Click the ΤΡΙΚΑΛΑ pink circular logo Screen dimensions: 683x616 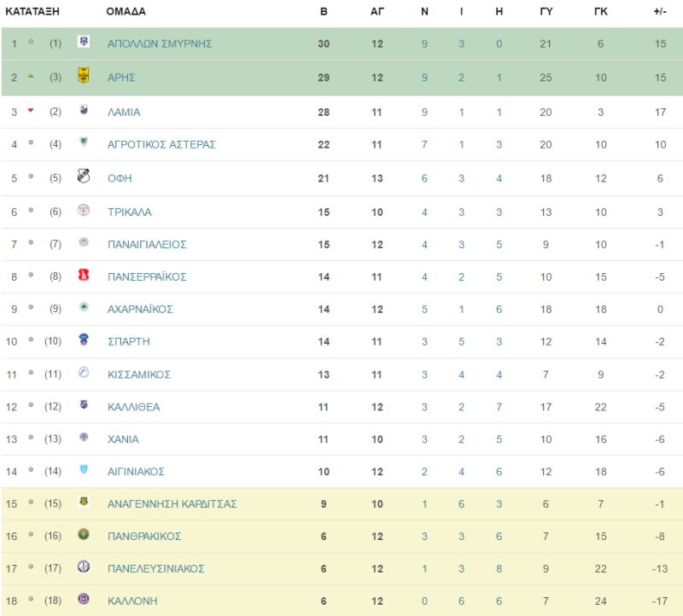point(83,210)
